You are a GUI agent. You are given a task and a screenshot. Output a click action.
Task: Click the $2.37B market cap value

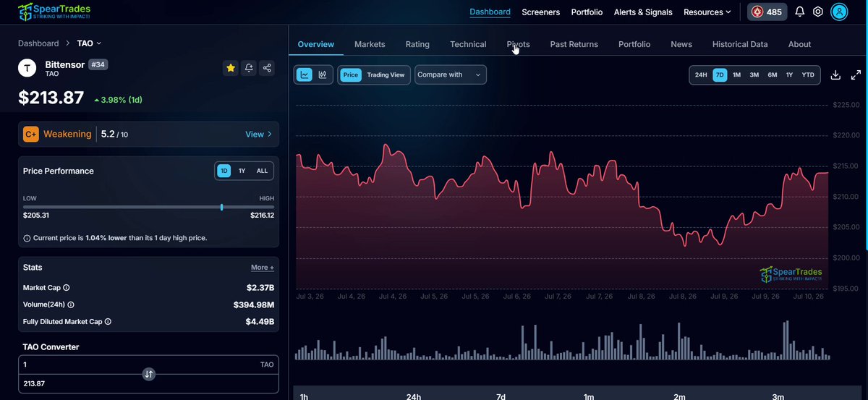[260, 288]
